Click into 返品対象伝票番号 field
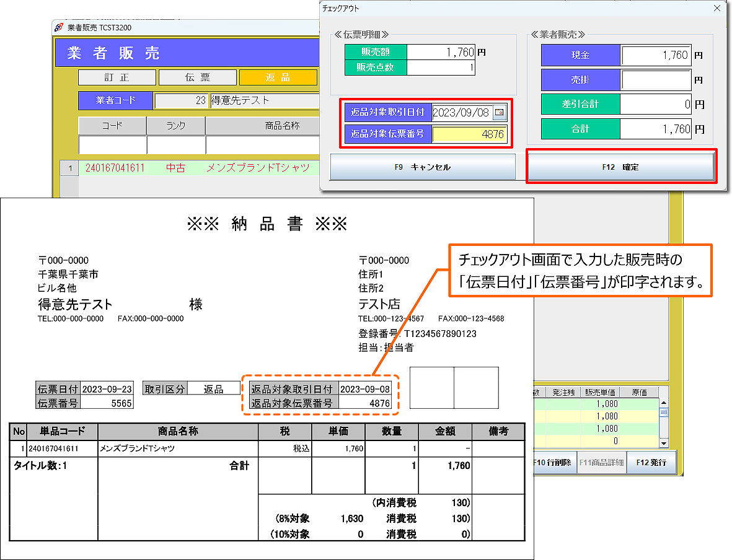This screenshot has width=732, height=560. tap(469, 134)
